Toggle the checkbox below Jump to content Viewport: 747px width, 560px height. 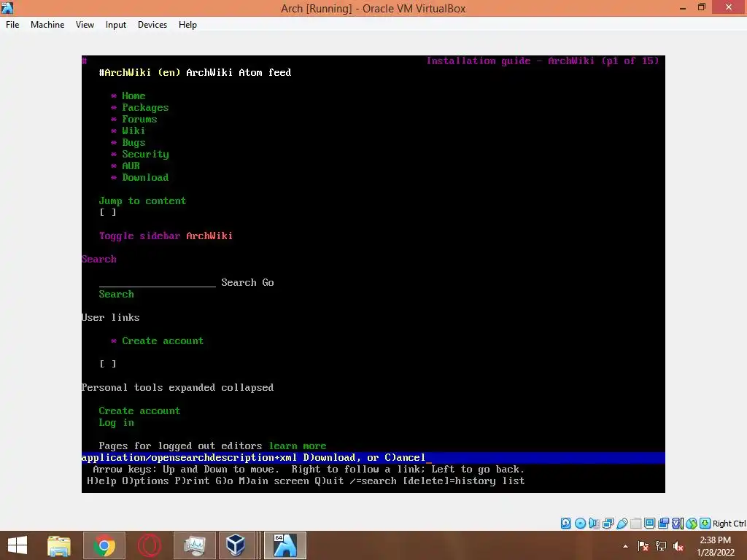pos(108,212)
